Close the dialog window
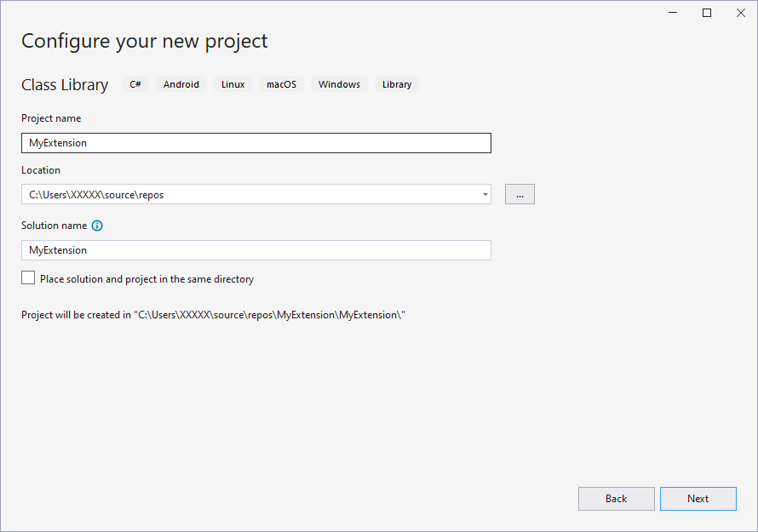The width and height of the screenshot is (758, 532). pos(741,13)
